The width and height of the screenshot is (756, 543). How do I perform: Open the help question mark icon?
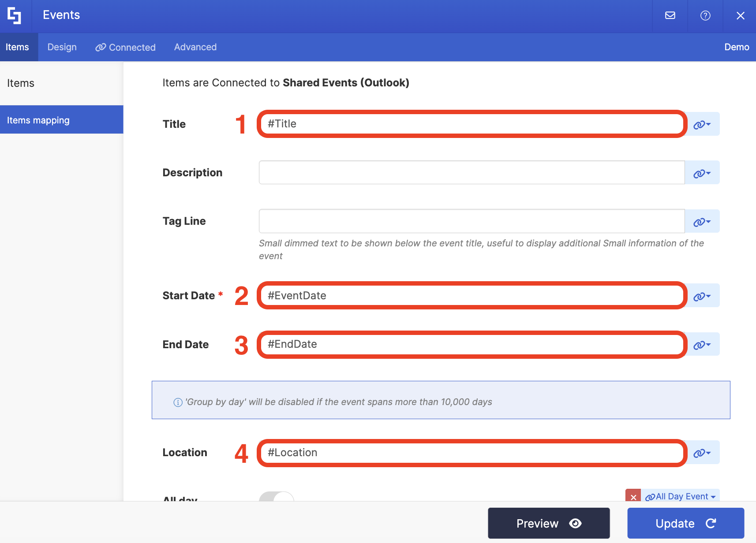coord(705,15)
